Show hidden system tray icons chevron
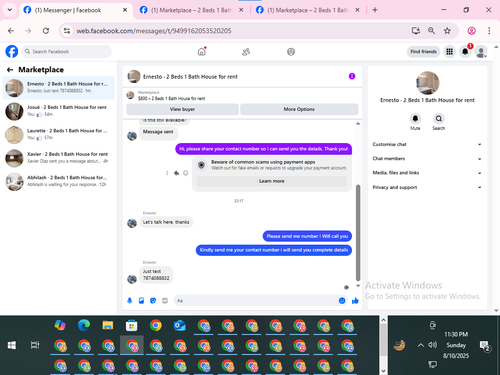The image size is (500, 375). point(421,345)
